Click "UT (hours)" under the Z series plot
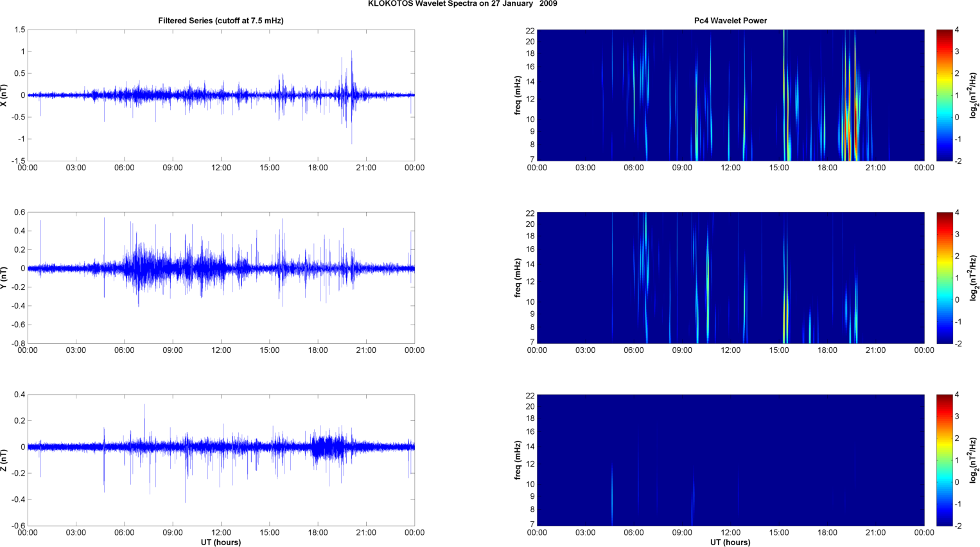Screen dimensions: 980x547 point(221,543)
